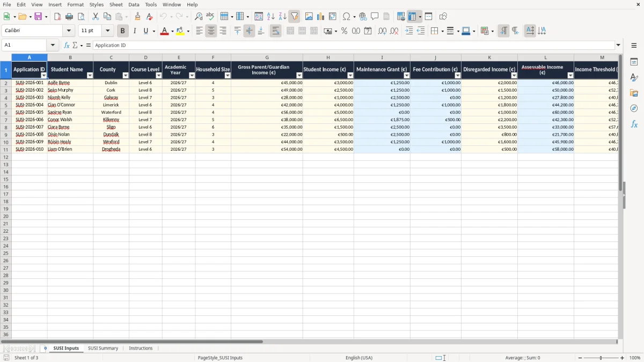Open the Tools menu

point(151,4)
